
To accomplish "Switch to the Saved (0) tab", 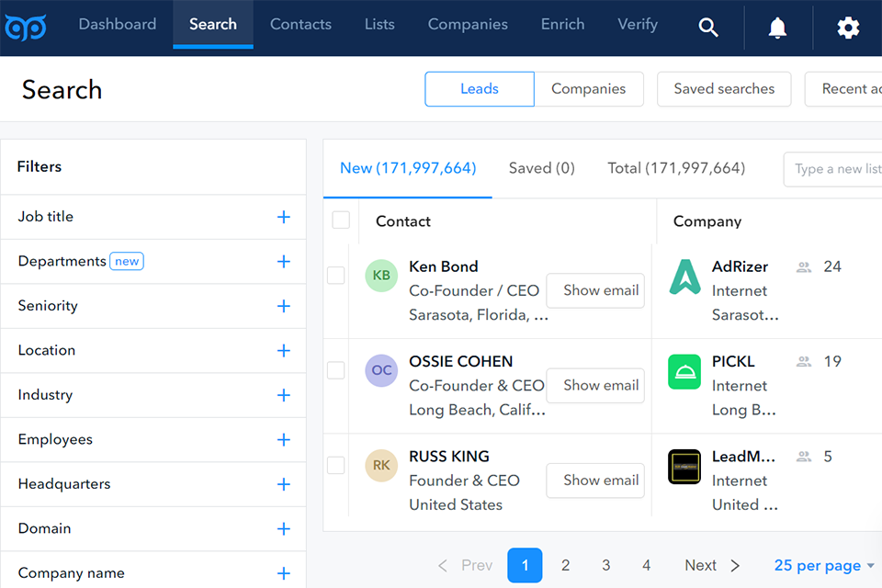I will pos(541,168).
